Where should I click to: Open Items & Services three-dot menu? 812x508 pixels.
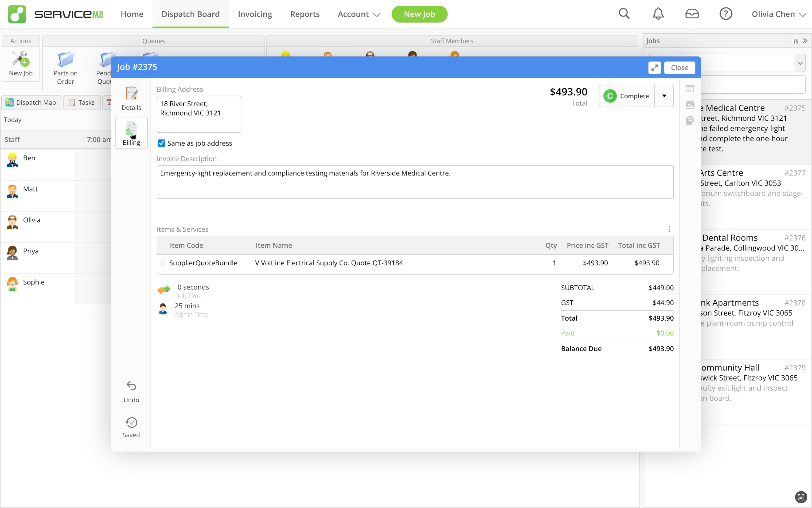[669, 229]
